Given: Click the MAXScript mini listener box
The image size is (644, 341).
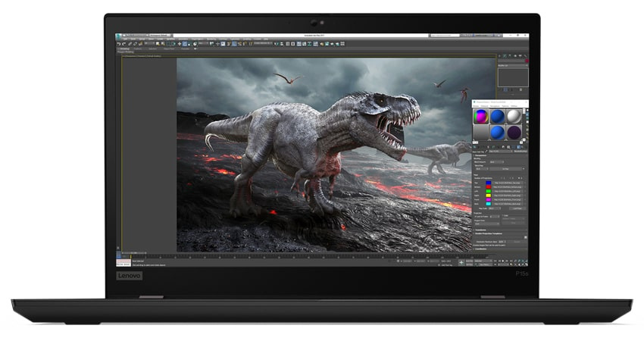Looking at the screenshot, I should coord(123,262).
